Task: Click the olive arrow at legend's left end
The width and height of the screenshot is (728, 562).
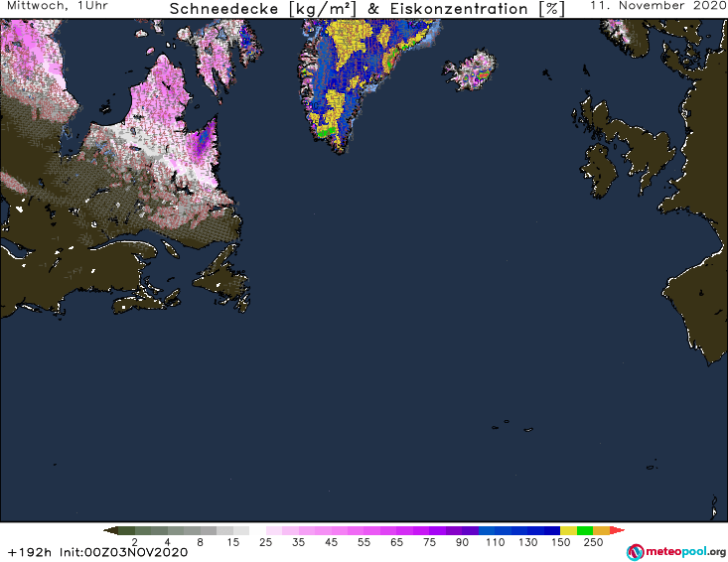Action: coord(111,530)
